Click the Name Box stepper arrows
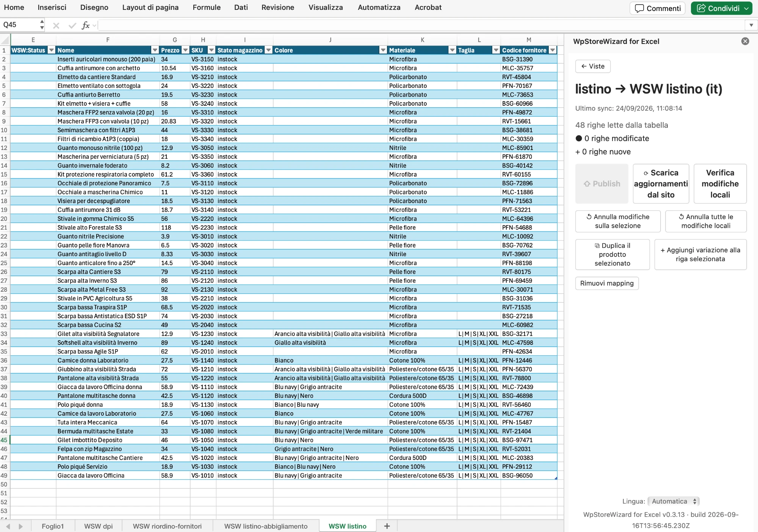The height and width of the screenshot is (532, 758). tap(42, 25)
